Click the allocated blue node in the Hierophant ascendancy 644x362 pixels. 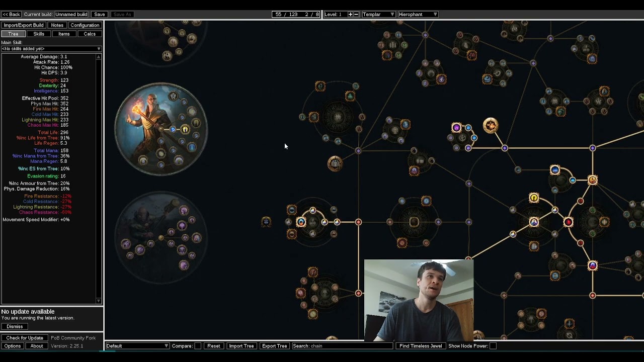[x=173, y=129]
